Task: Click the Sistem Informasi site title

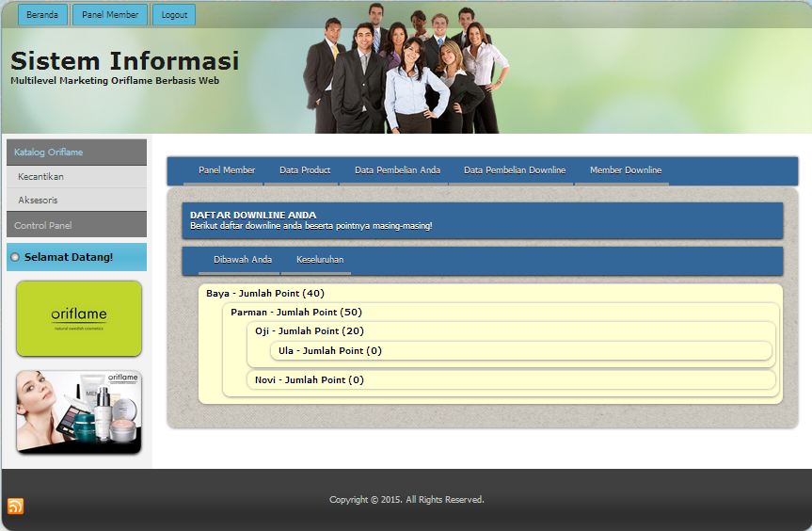Action: [x=125, y=60]
